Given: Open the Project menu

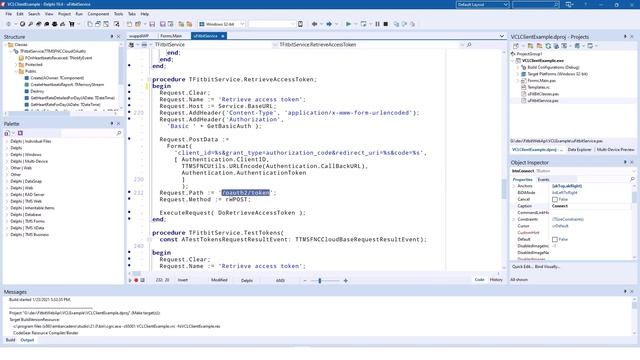Looking at the screenshot, I should (64, 14).
